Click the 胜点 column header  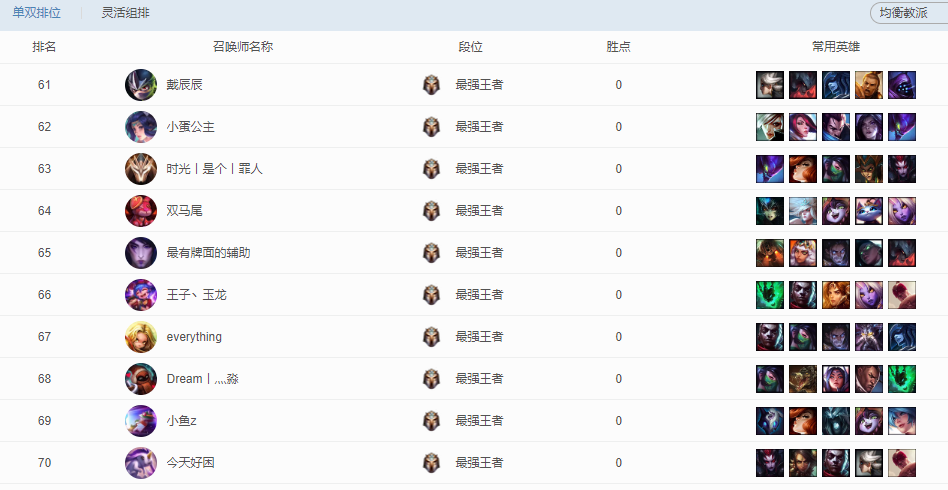(x=619, y=47)
